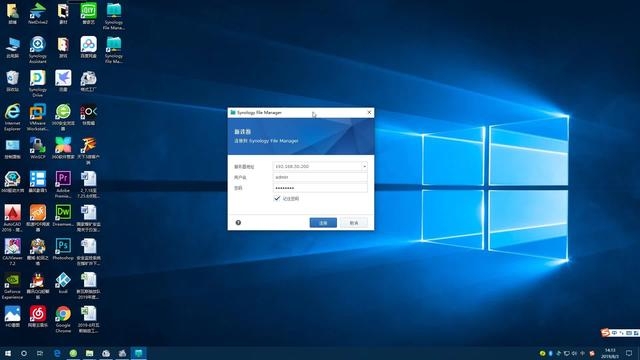Viewport: 640px width, 360px height.
Task: Select the Google Chrome desktop icon
Action: 63,319
